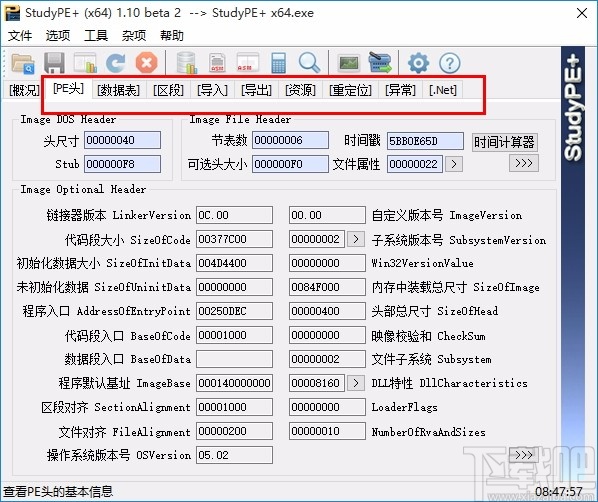
Task: Switch to the [导入] tab
Action: tap(212, 90)
